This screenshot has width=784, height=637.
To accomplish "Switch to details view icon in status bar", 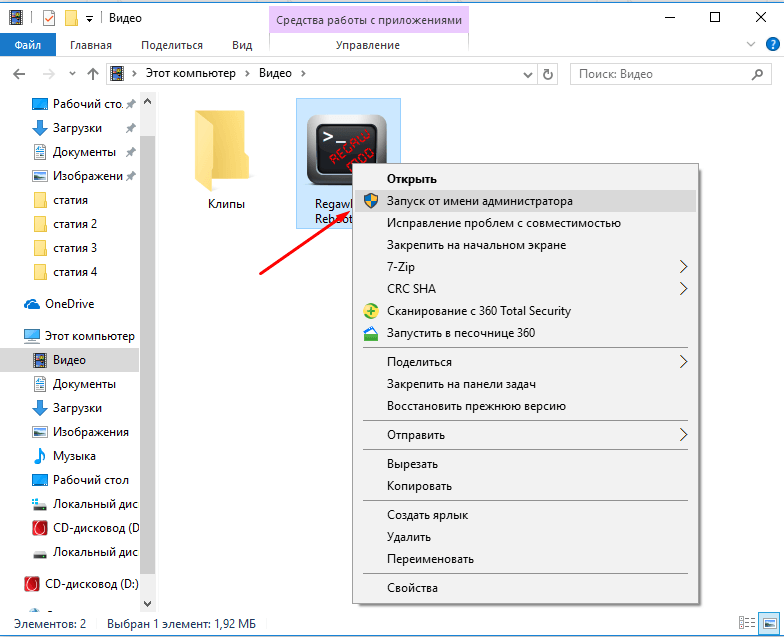I will (747, 622).
